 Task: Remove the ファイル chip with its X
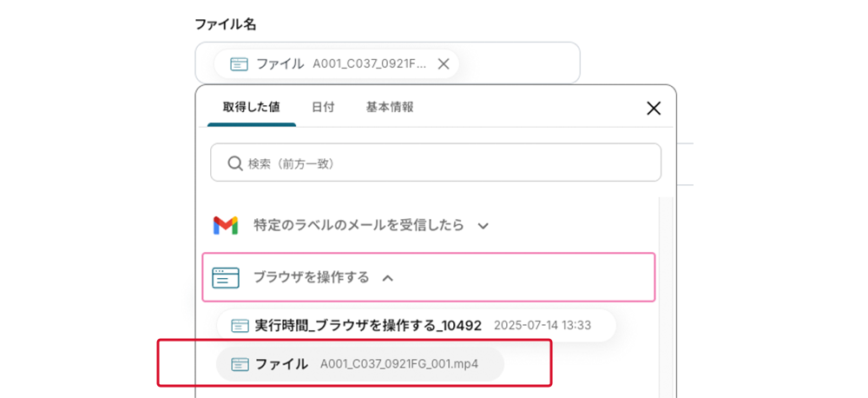pyautogui.click(x=444, y=63)
